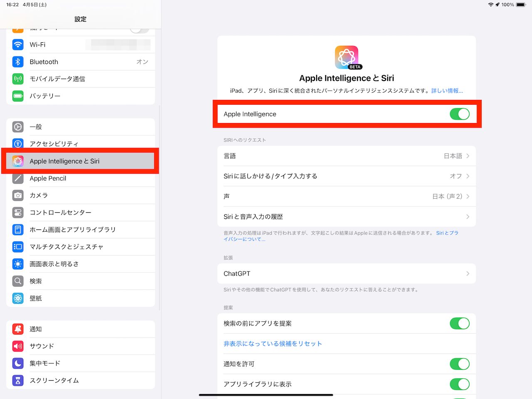Tap the 検索 magnifier icon
532x399 pixels.
(18, 281)
